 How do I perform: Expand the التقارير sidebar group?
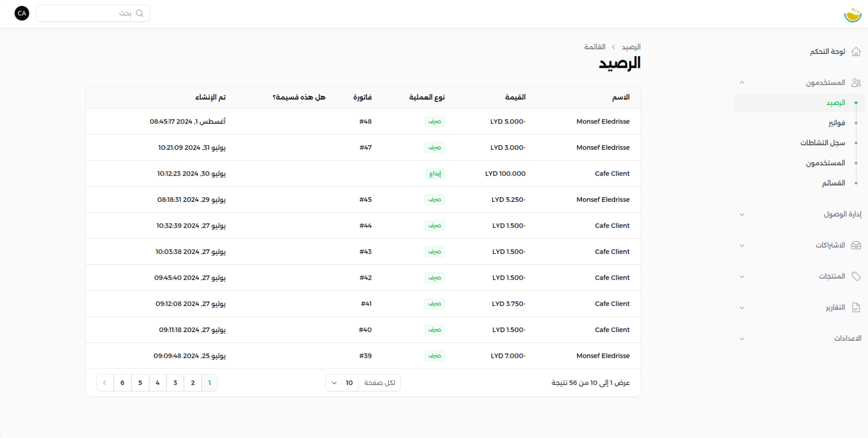pyautogui.click(x=742, y=308)
